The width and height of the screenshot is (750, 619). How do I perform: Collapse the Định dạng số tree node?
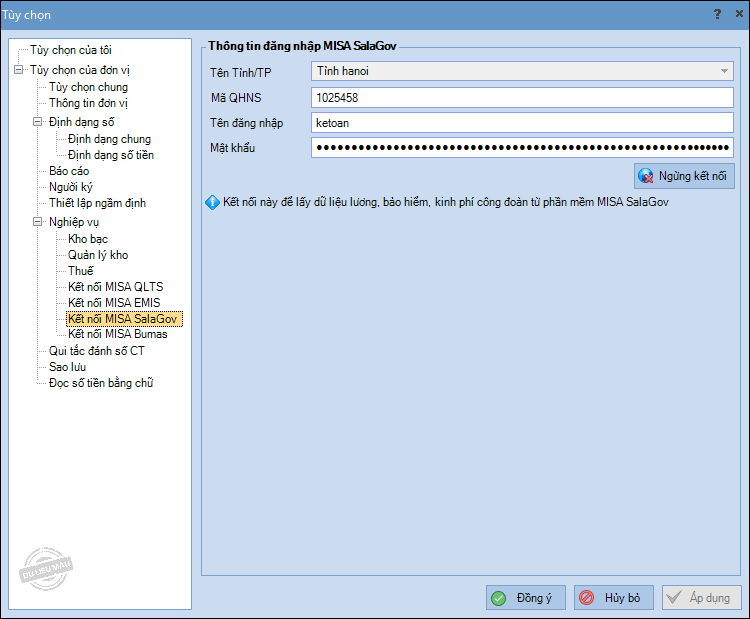pos(37,122)
